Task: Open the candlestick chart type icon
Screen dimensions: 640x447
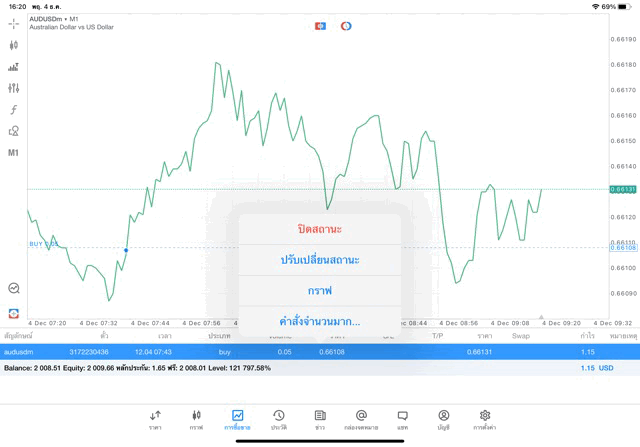Action: point(14,45)
